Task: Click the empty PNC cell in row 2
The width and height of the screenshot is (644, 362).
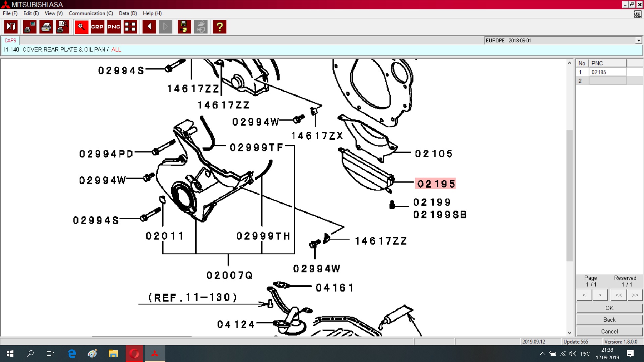Action: coord(607,81)
